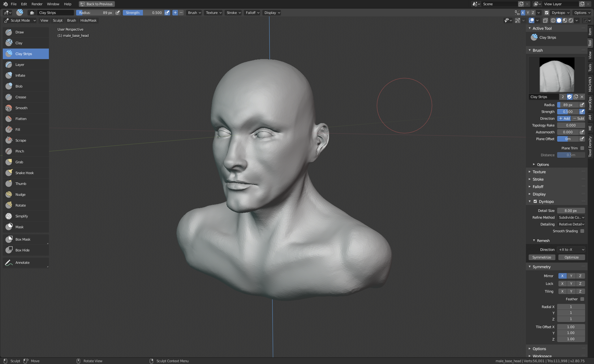This screenshot has height=364, width=594.
Task: Open the Refine Method dropdown
Action: (x=571, y=217)
